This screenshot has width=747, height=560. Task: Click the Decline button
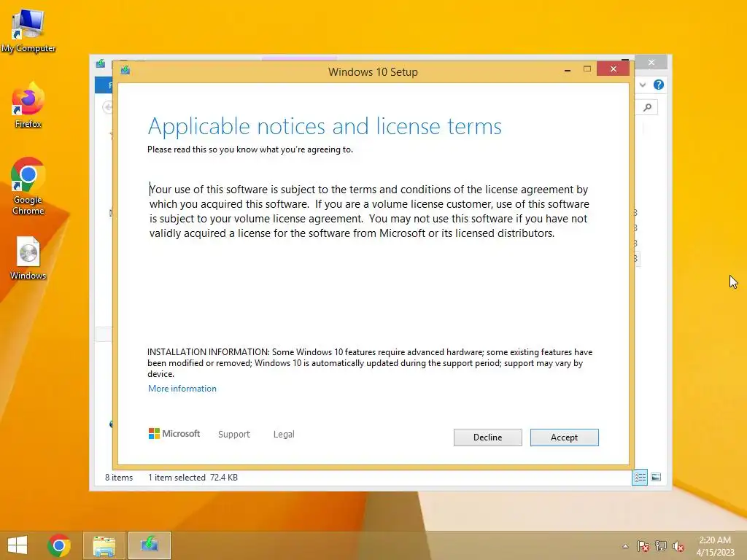(487, 437)
